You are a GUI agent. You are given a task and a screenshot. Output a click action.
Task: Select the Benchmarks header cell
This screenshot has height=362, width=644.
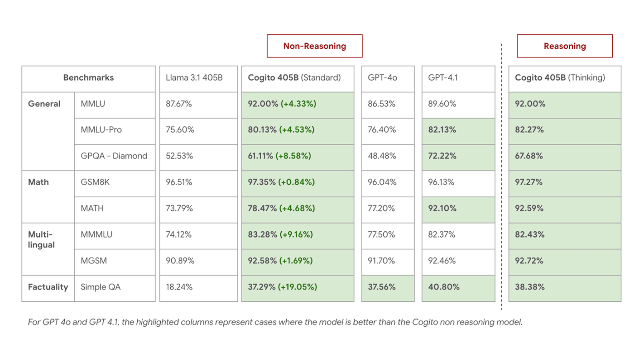point(88,78)
